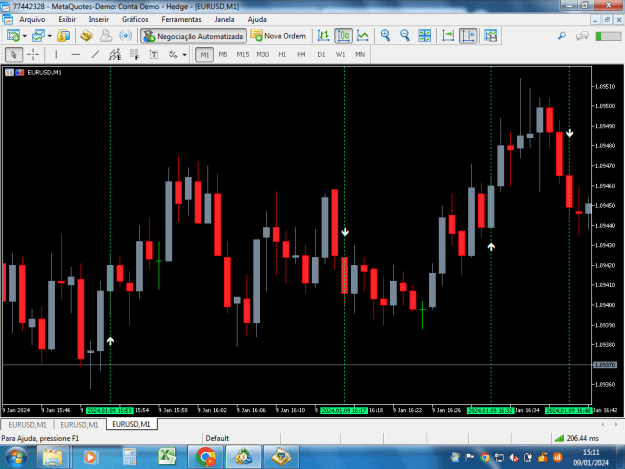
Task: Select the shapes objects tool icon
Action: [x=173, y=55]
